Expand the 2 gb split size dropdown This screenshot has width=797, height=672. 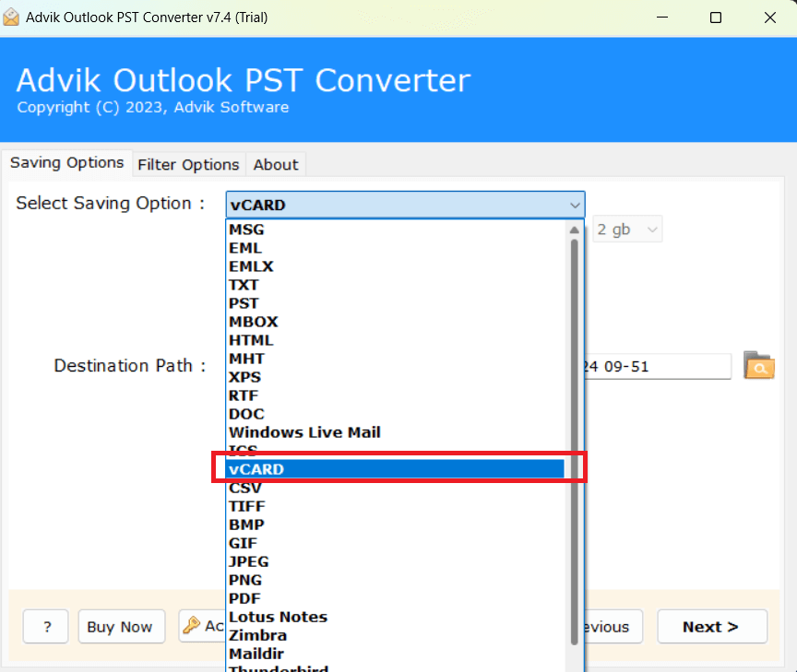pyautogui.click(x=627, y=230)
